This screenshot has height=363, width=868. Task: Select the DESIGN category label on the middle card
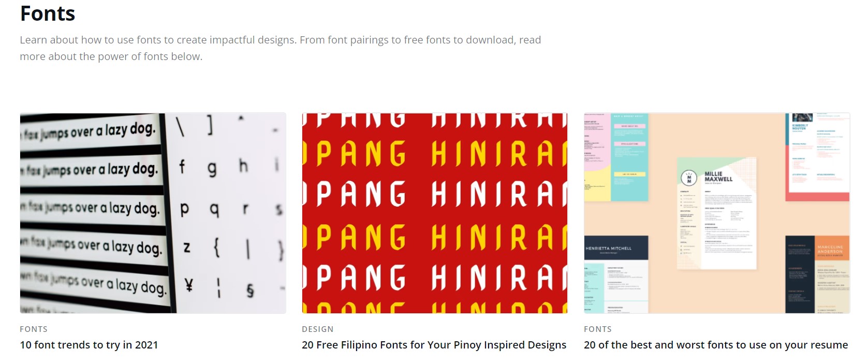[317, 329]
